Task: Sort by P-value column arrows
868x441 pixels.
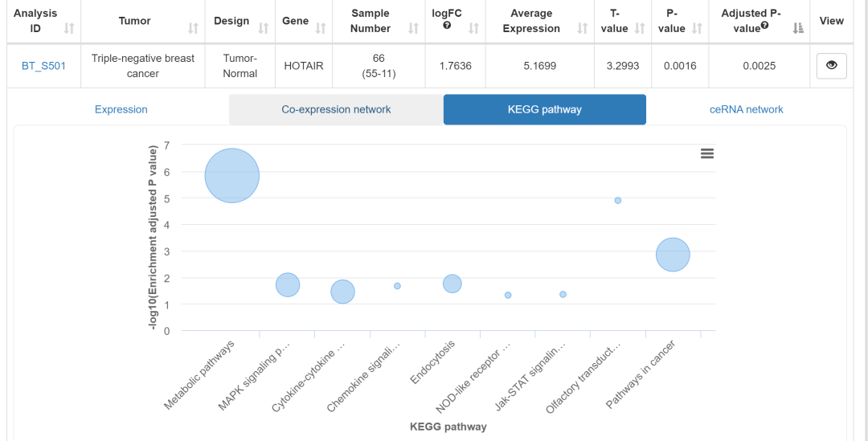Action: (x=697, y=28)
